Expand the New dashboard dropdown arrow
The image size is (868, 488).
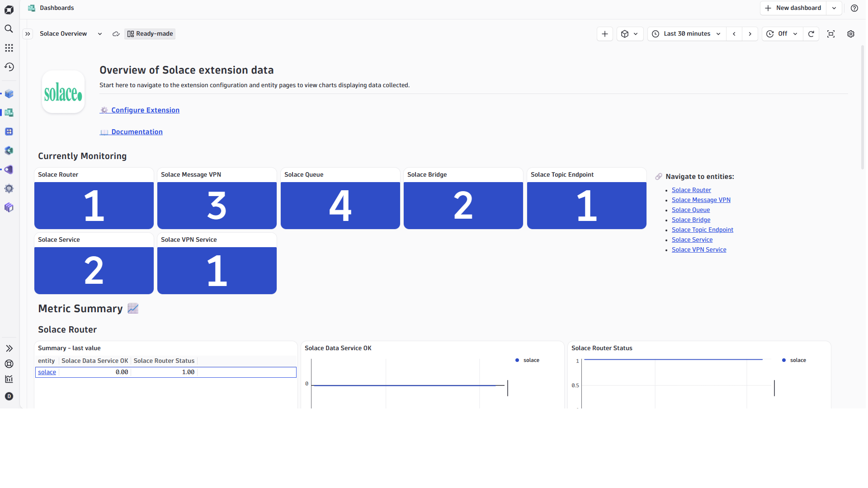pos(834,8)
